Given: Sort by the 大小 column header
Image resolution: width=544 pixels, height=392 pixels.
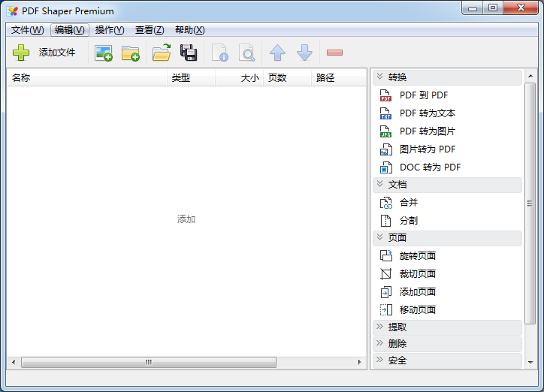Looking at the screenshot, I should [x=240, y=77].
